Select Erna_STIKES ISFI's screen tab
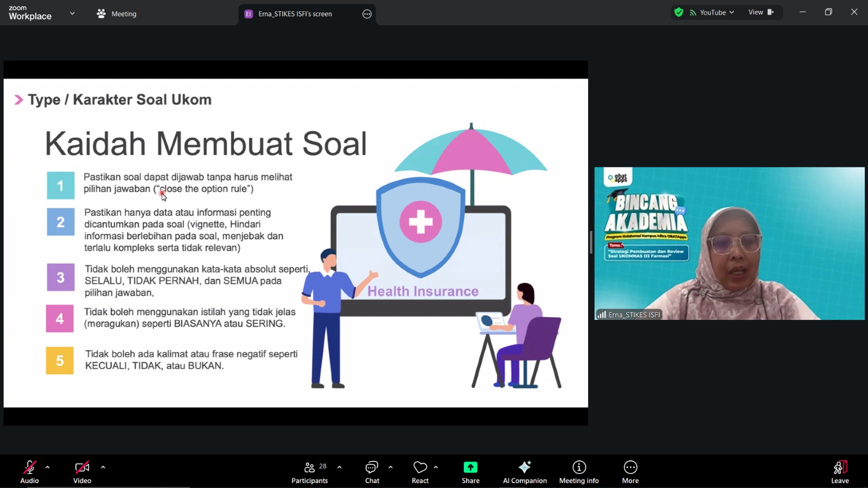 (x=295, y=14)
